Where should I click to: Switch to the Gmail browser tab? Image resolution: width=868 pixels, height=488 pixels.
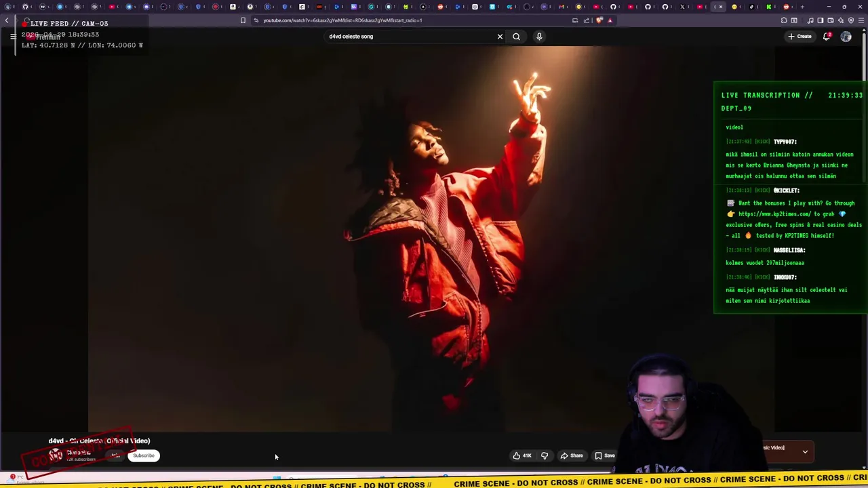561,7
